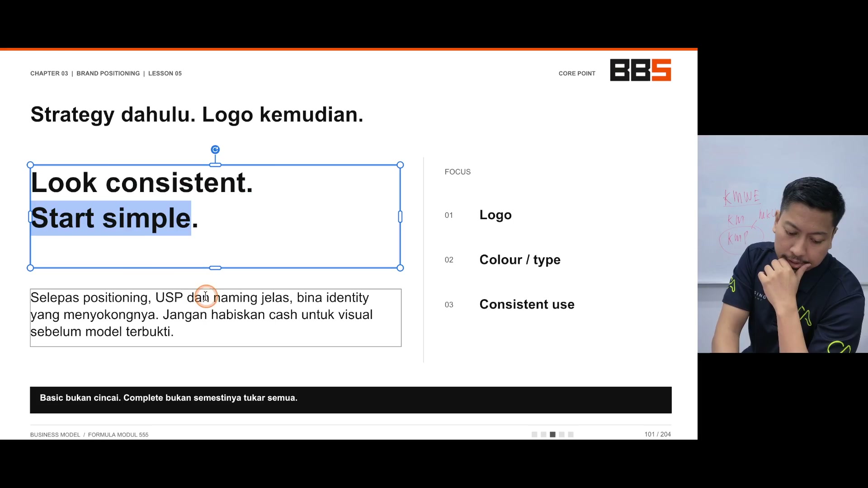
Task: Click the 'Strategy dahulu. Logo kemudian.' title
Action: pyautogui.click(x=197, y=114)
